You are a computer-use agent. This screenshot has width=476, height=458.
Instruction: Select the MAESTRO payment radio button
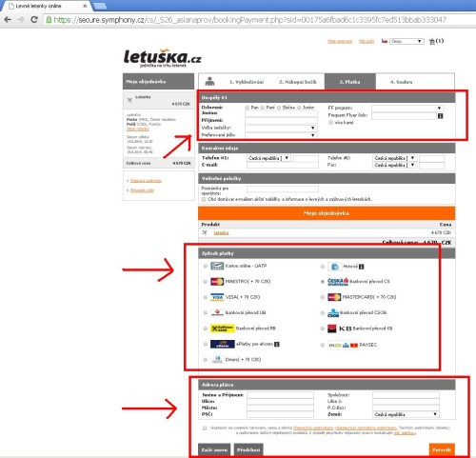[x=206, y=282]
